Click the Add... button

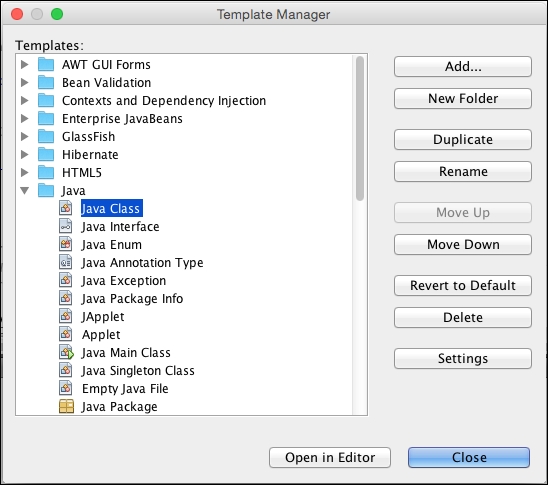(x=463, y=66)
